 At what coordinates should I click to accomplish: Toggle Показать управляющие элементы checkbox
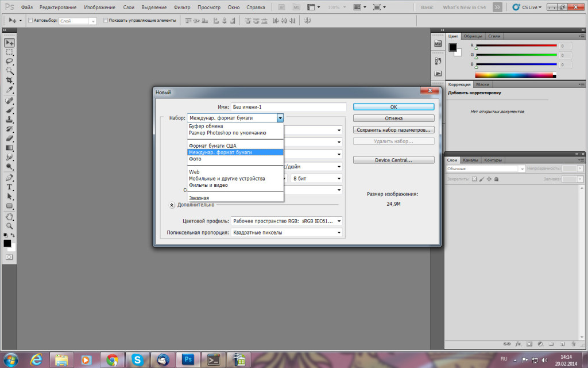[x=106, y=20]
